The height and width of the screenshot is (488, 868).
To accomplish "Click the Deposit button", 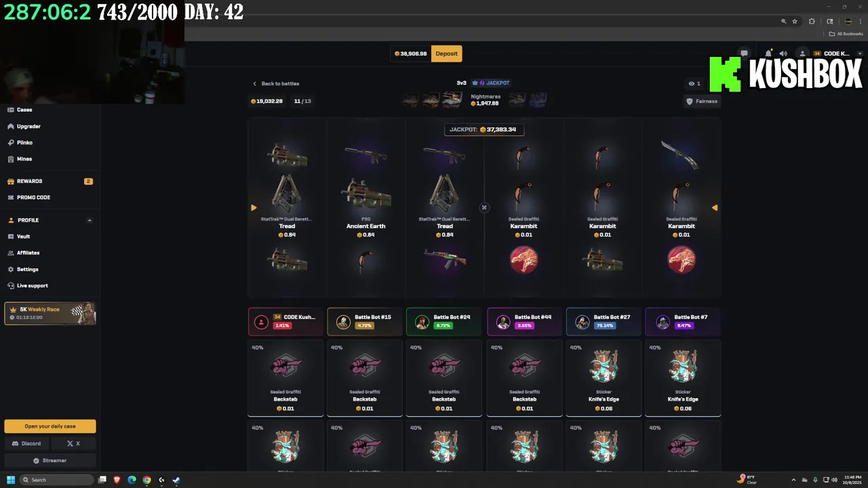I will click(446, 54).
